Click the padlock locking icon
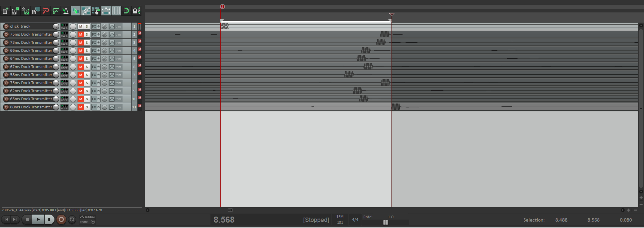Image resolution: width=644 pixels, height=228 pixels. click(x=136, y=11)
